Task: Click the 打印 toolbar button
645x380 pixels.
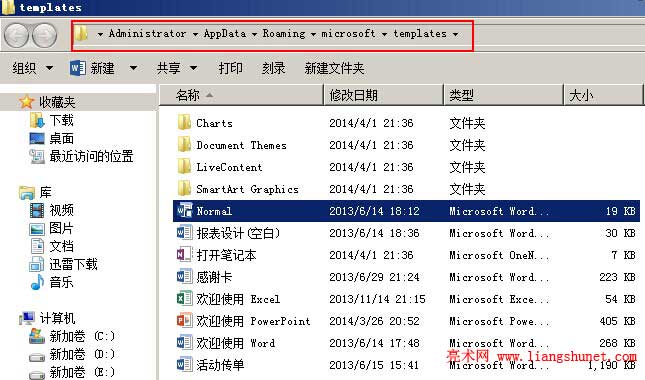Action: (230, 68)
